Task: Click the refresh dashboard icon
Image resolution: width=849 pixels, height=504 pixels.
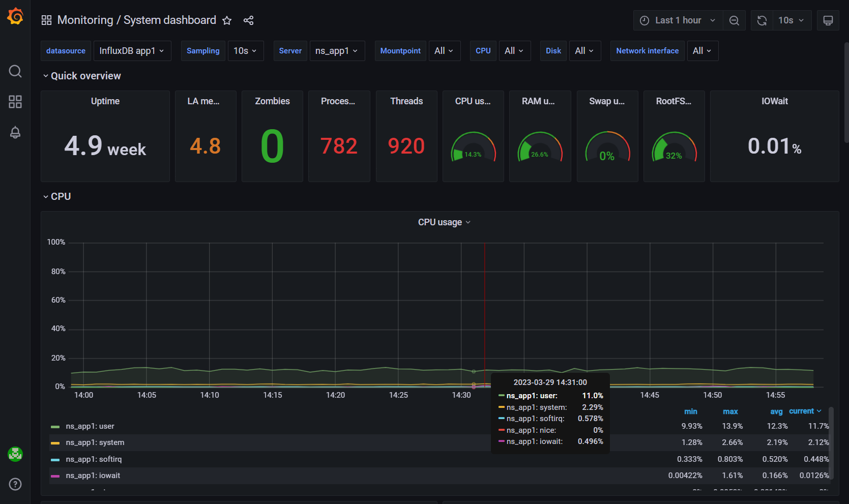Action: [x=762, y=20]
